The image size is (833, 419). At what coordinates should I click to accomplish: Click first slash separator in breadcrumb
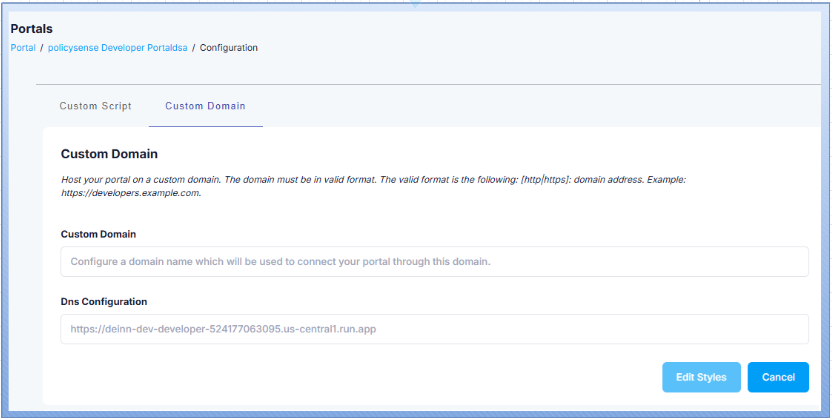click(42, 48)
